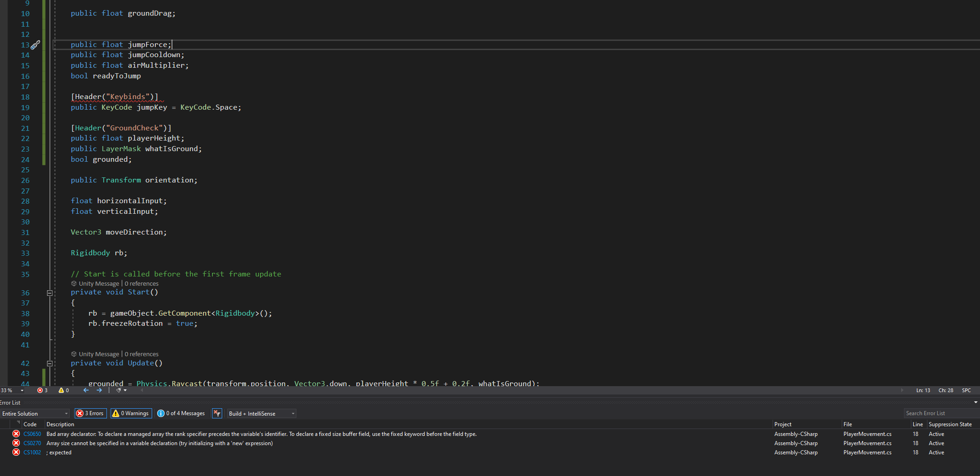Image resolution: width=980 pixels, height=476 pixels.
Task: Click 0 references CodeLens above Update()
Action: [142, 354]
